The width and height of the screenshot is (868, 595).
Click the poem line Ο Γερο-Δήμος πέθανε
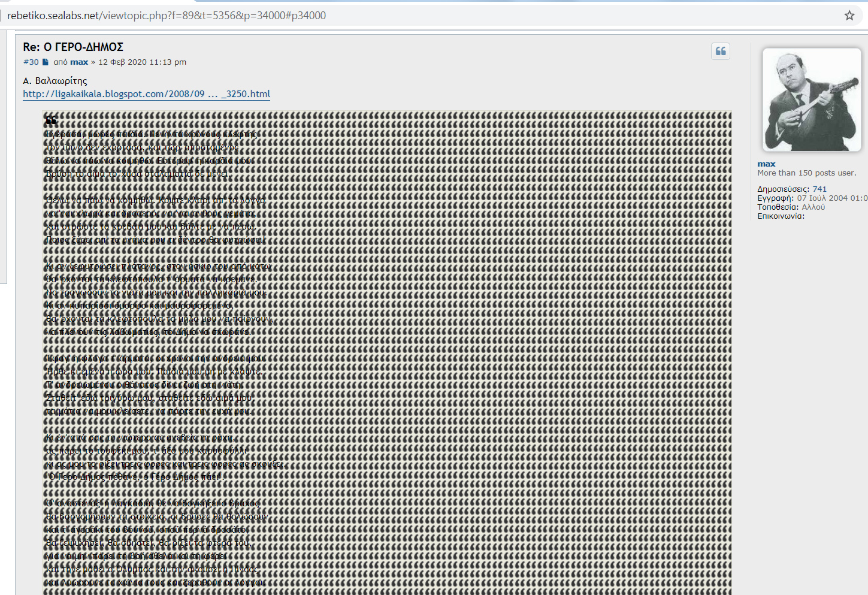134,477
